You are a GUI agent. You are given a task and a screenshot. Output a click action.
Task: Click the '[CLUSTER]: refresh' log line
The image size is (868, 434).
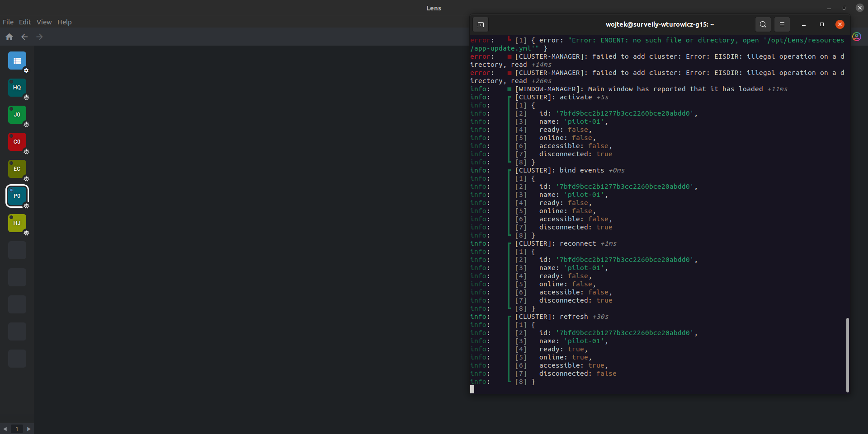coord(562,317)
